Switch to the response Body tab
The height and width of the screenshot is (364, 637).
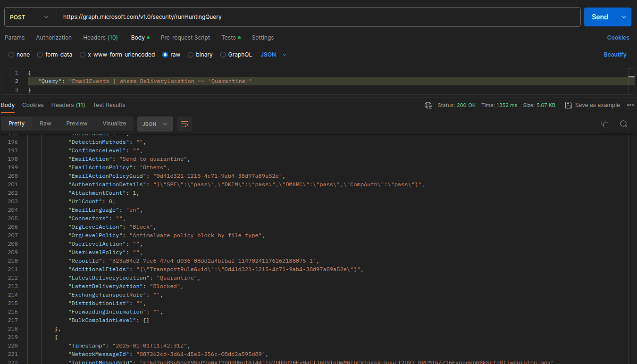pos(8,105)
